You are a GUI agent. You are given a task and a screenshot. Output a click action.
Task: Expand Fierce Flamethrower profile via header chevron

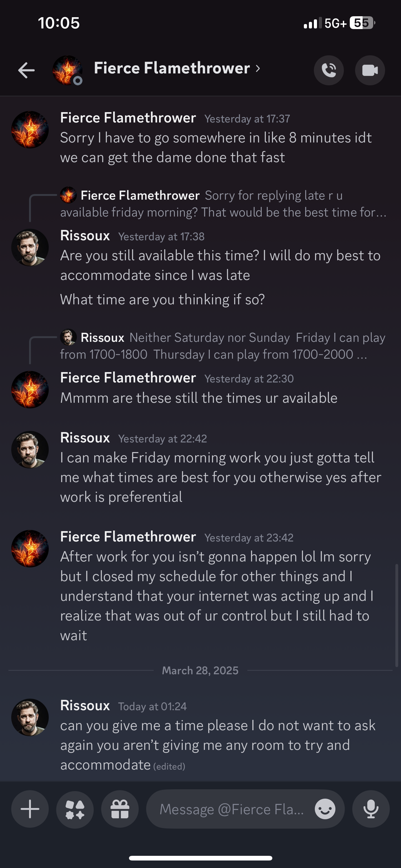(258, 68)
